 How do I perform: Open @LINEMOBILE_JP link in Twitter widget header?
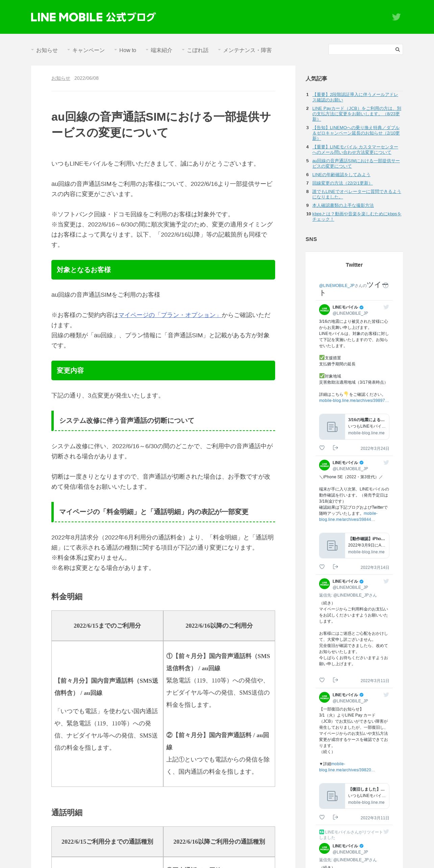pyautogui.click(x=337, y=286)
